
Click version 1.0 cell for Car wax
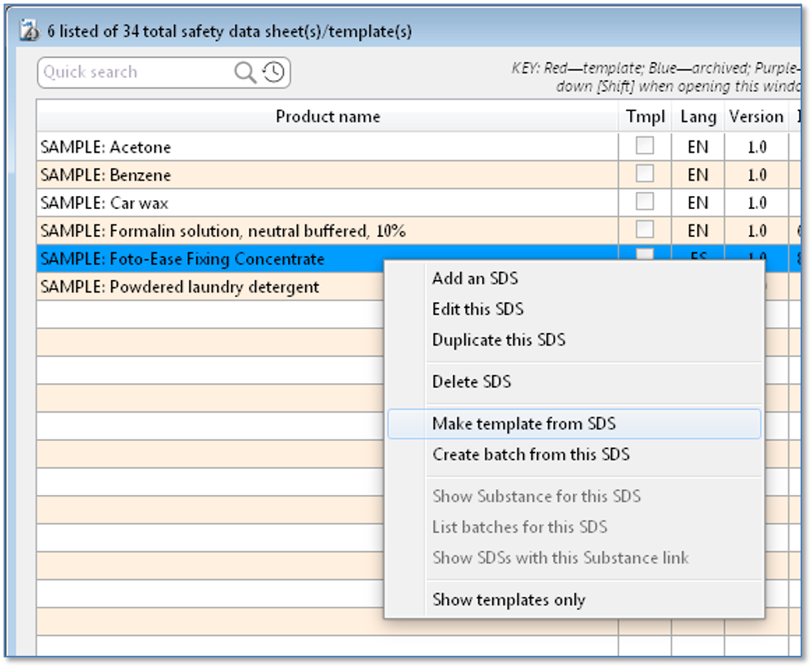[x=757, y=203]
